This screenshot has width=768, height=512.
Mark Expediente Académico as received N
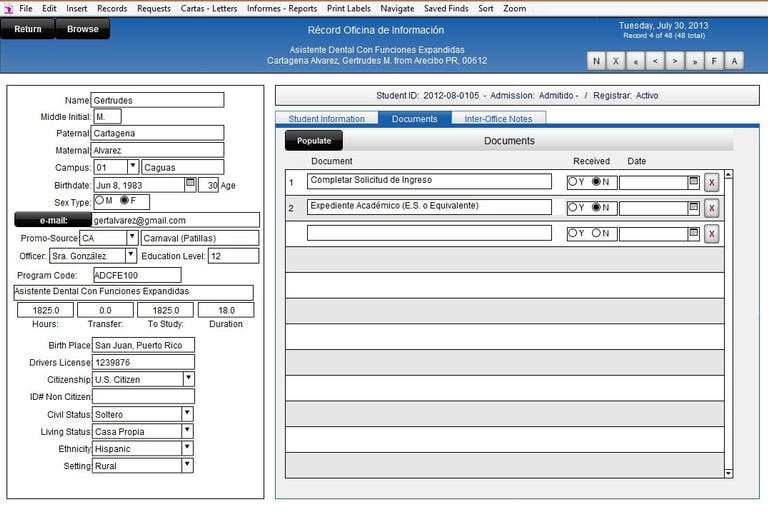tap(596, 207)
